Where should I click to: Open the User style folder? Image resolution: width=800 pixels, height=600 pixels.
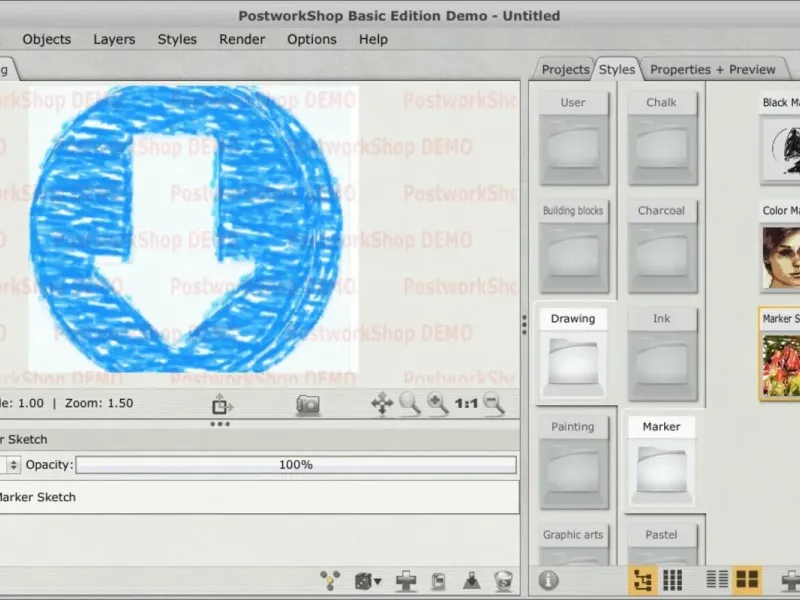click(x=573, y=139)
